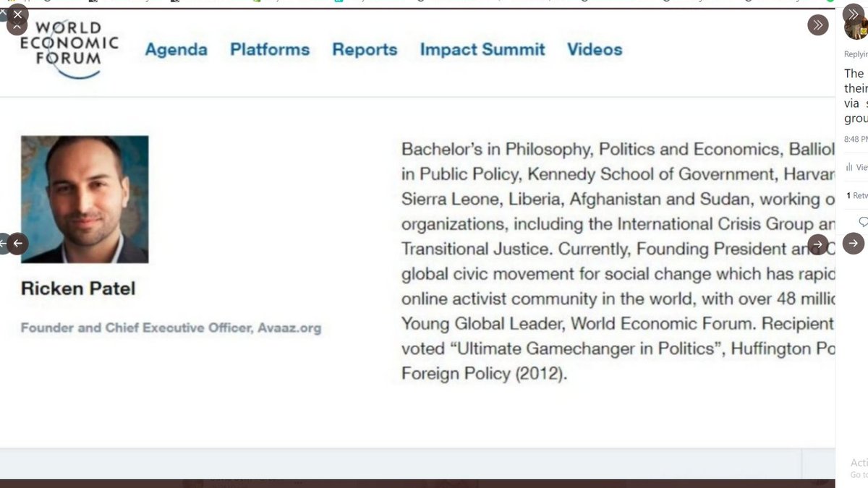
Task: Click the line mentioning "Ultimate Gamechanger in Politics"
Action: [x=618, y=348]
